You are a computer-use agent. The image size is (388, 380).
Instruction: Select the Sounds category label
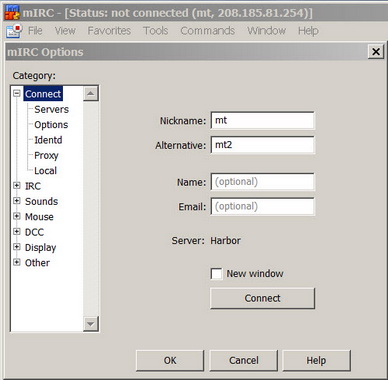pyautogui.click(x=41, y=201)
